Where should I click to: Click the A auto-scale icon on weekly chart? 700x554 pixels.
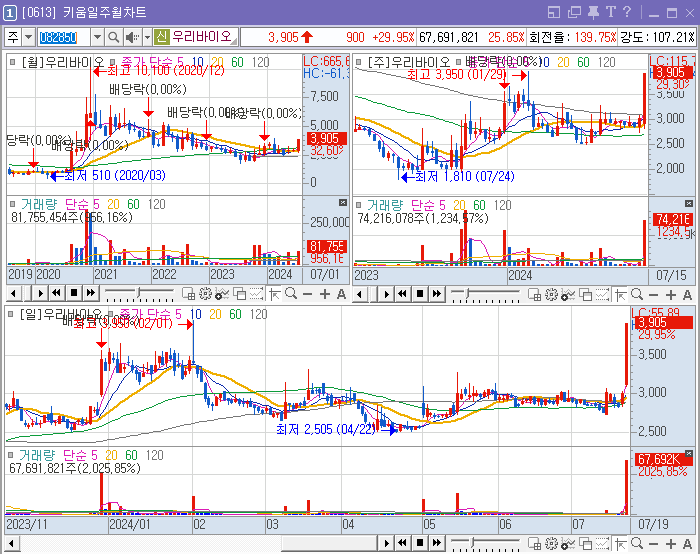(x=687, y=295)
